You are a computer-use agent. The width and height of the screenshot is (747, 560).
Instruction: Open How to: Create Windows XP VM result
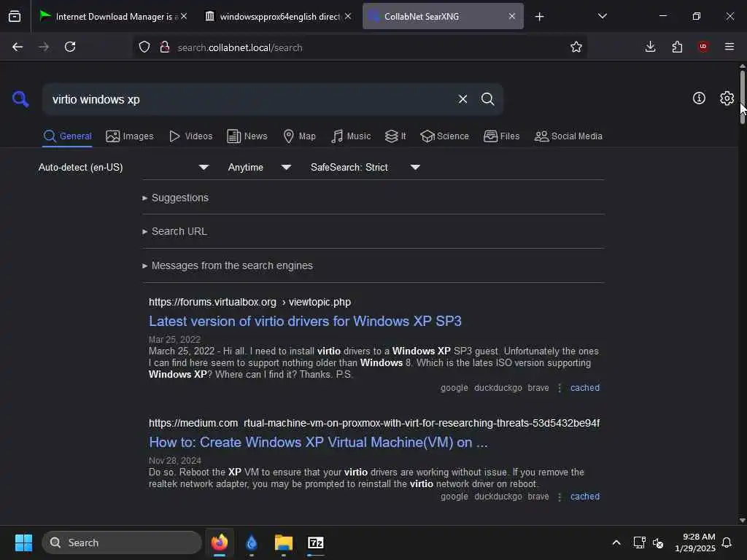pyautogui.click(x=318, y=443)
